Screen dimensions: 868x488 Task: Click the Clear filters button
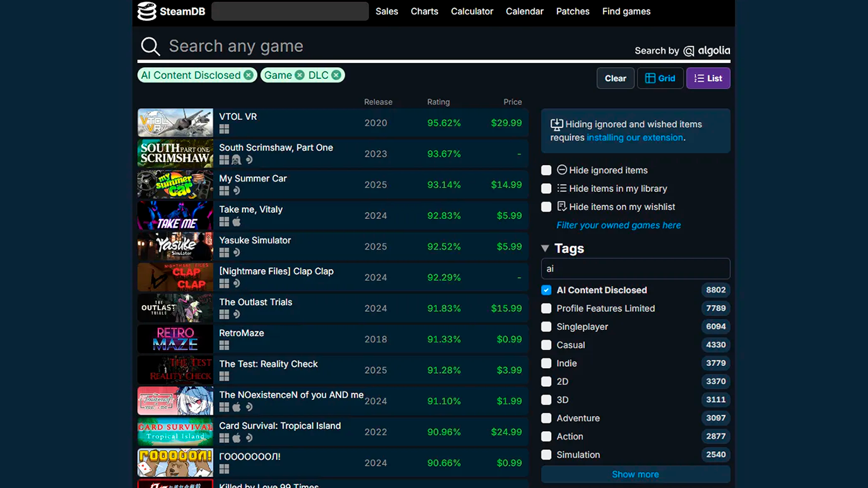tap(616, 78)
